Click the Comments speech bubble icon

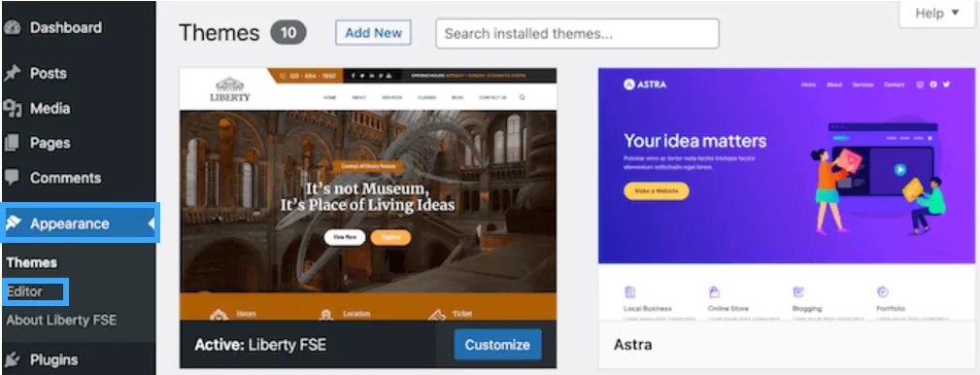(12, 178)
